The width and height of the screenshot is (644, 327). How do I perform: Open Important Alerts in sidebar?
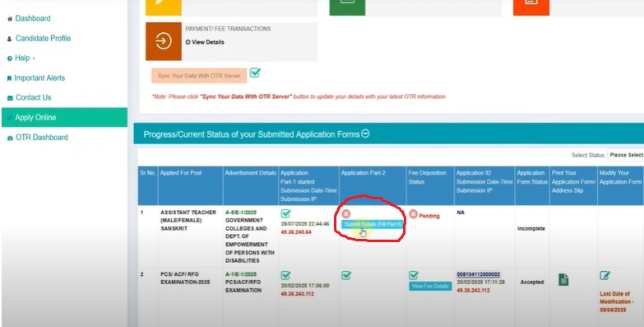(x=39, y=77)
